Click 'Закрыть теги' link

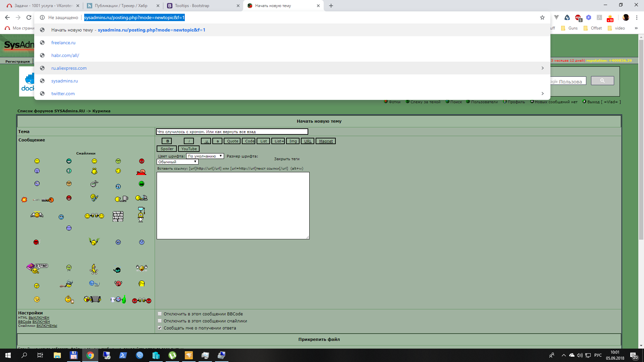[287, 159]
